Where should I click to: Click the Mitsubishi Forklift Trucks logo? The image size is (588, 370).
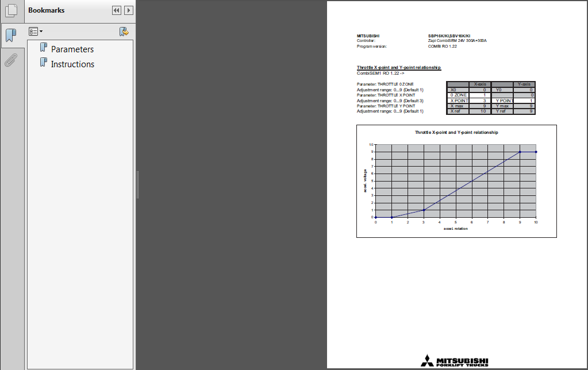[455, 361]
